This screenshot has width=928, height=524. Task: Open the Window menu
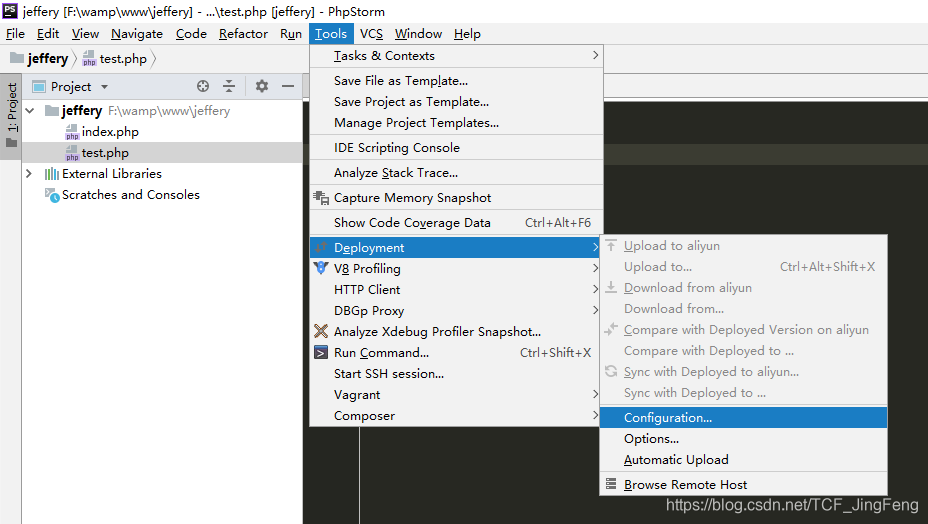coord(418,34)
